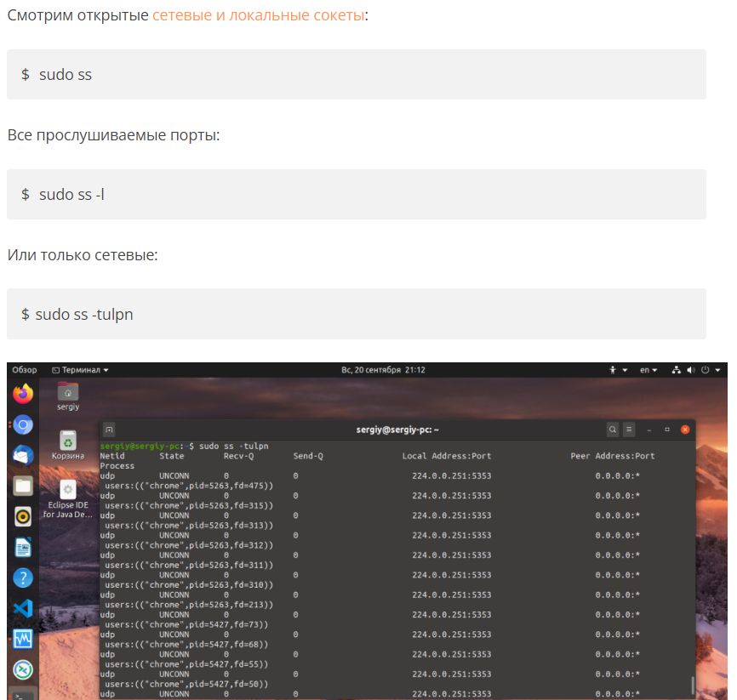Launch Rhythmbox music player from dock
Viewport: 737px width, 700px height.
[23, 516]
